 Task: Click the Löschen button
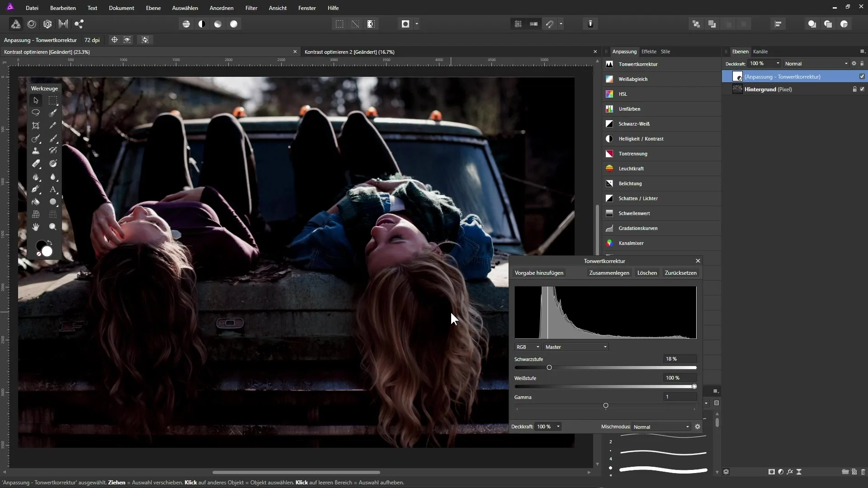647,273
